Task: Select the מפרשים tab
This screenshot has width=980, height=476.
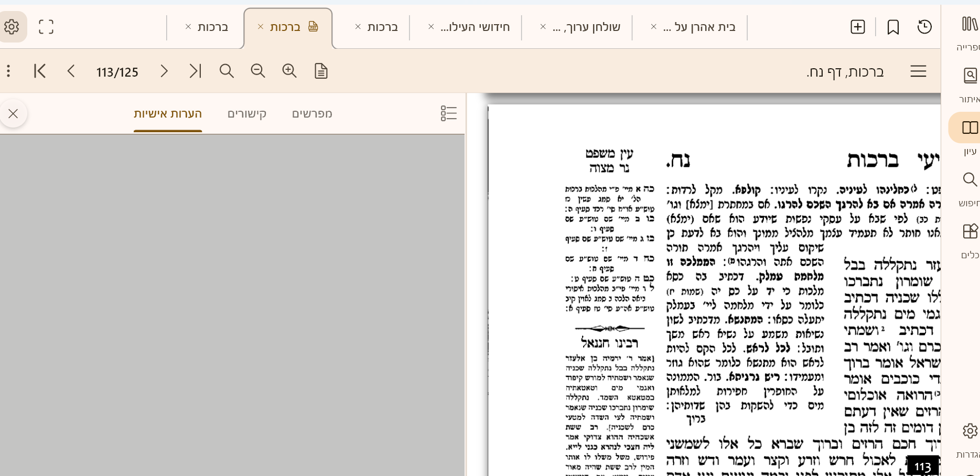Action: pos(312,114)
